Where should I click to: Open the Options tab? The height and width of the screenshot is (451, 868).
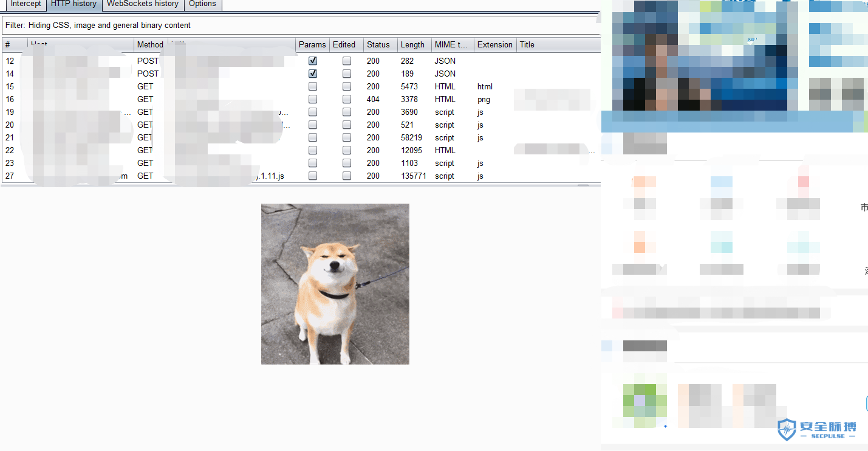202,4
